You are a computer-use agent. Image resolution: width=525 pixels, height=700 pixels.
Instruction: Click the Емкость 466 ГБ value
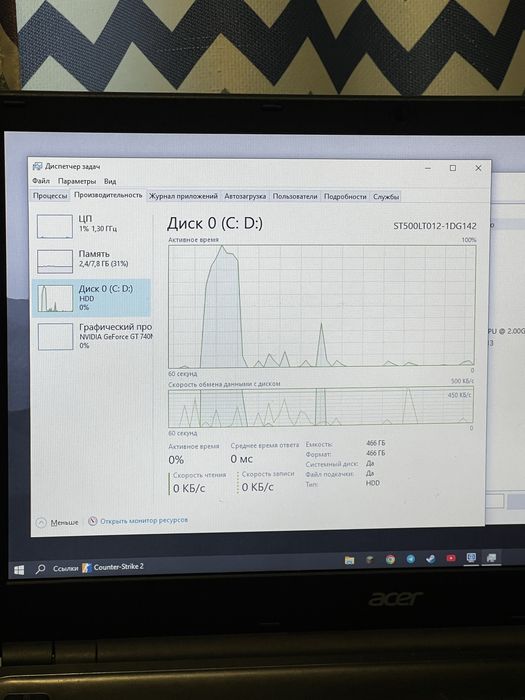(375, 443)
